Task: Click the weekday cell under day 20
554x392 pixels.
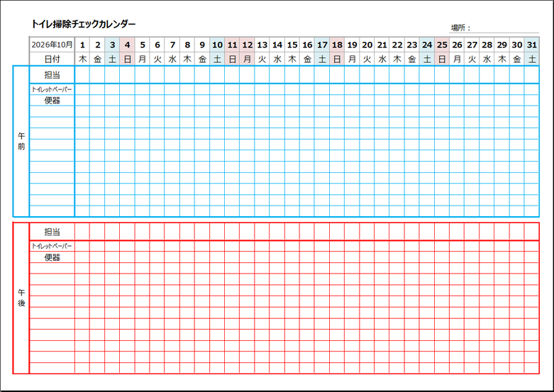Action: [x=367, y=60]
